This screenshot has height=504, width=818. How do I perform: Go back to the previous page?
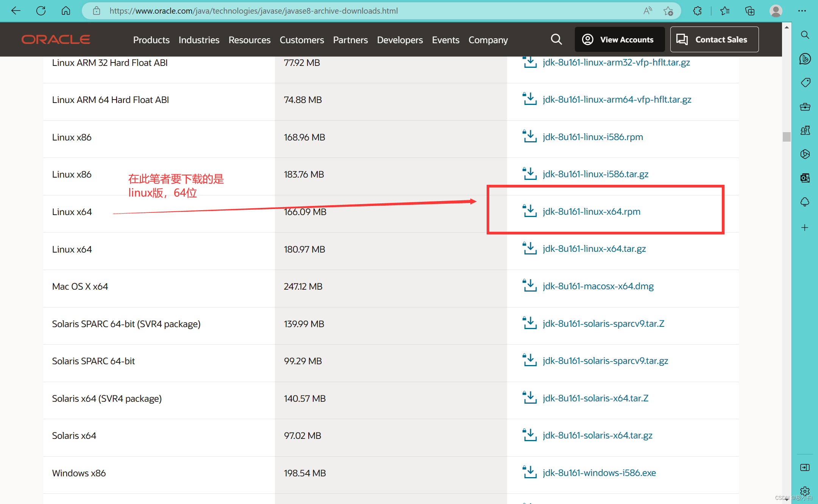click(16, 11)
